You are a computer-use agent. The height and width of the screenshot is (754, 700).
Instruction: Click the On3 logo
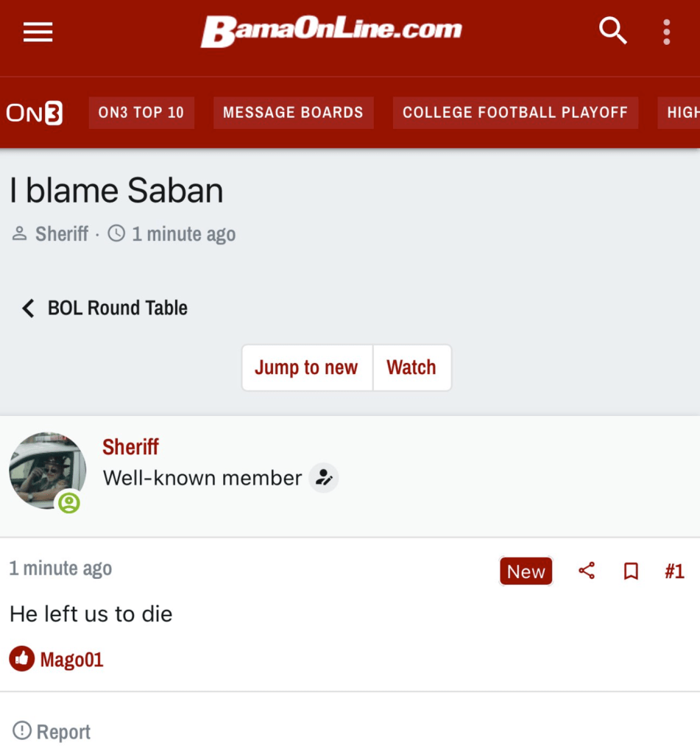[35, 113]
